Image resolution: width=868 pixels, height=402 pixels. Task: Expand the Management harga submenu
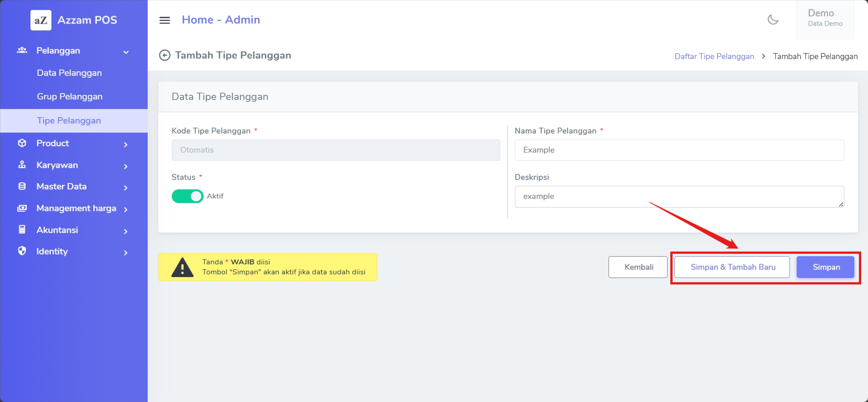(x=126, y=210)
